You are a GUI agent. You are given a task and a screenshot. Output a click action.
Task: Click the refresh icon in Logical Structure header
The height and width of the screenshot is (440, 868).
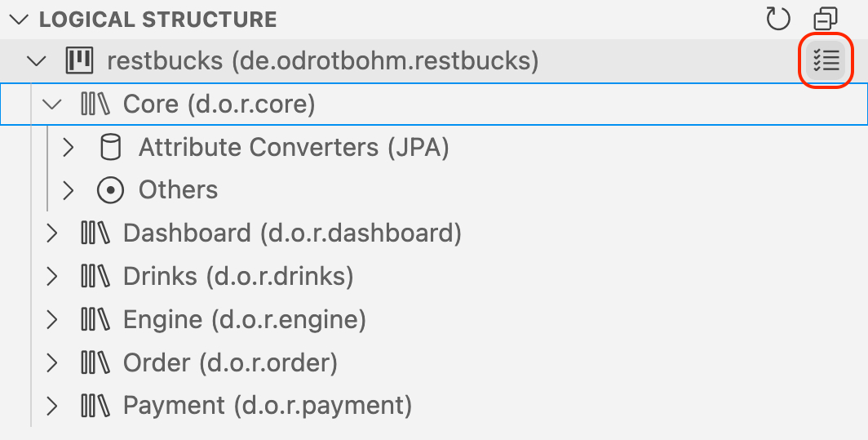point(778,19)
